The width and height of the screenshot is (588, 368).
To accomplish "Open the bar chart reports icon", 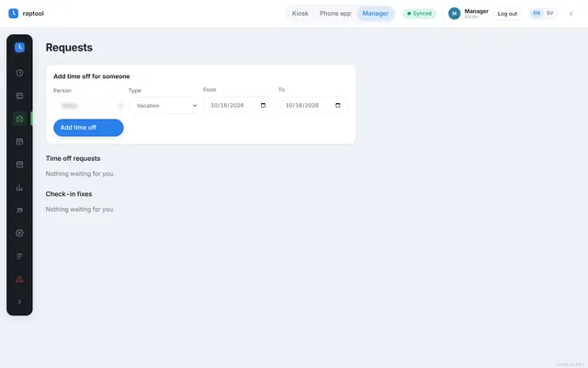I will 19,188.
